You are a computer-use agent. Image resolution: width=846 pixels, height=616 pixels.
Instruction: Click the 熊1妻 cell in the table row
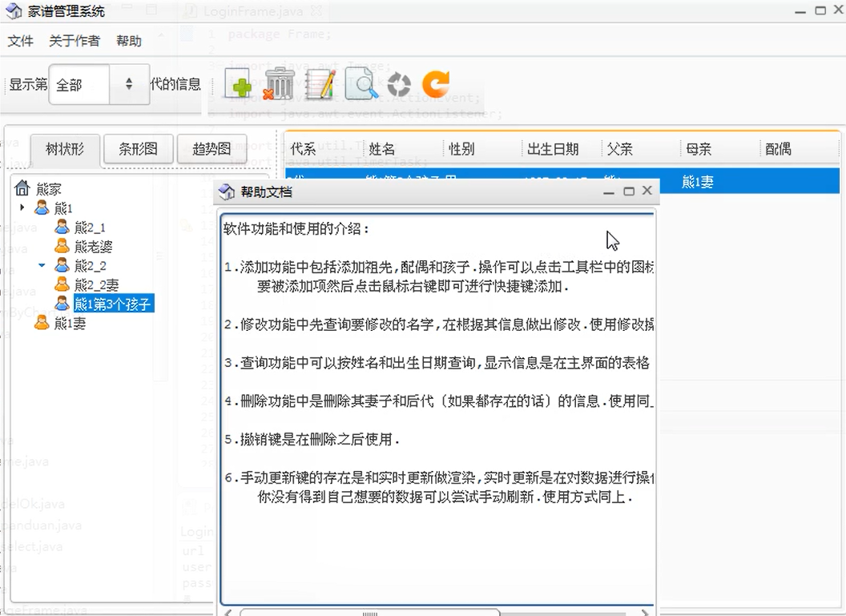[698, 183]
